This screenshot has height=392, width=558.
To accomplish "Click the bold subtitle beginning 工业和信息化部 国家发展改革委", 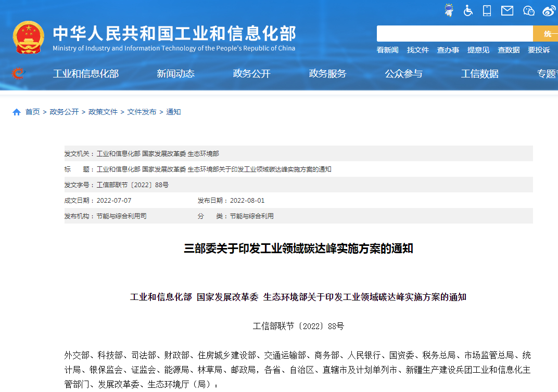I will click(298, 297).
